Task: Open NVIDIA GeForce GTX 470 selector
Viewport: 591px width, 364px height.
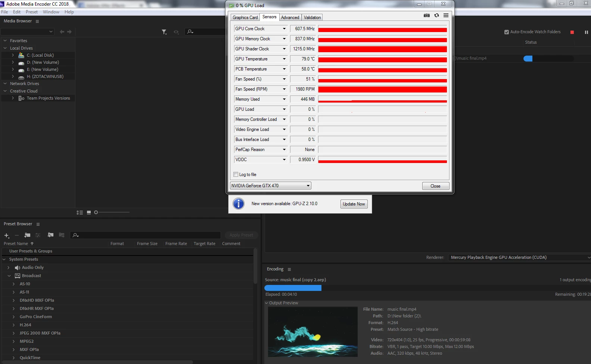Action: (271, 186)
